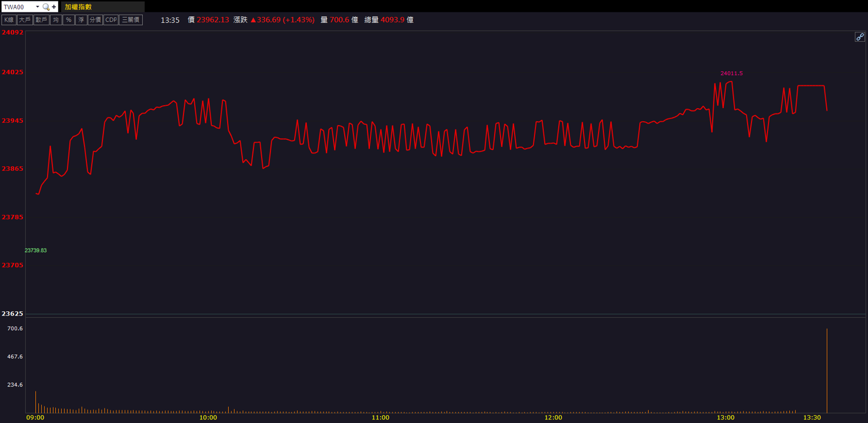Image resolution: width=868 pixels, height=423 pixels.
Task: Click the opening volume bar at 09:00
Action: 35,402
